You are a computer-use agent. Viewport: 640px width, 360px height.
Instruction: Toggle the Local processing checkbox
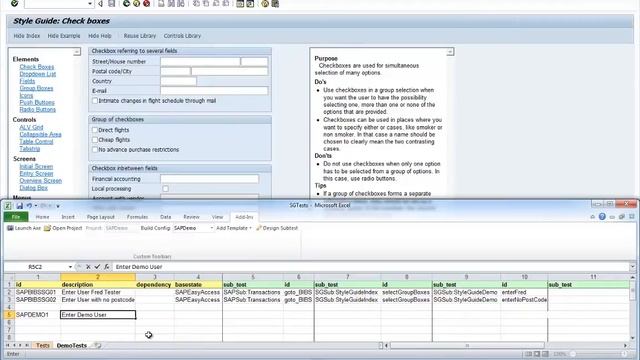tap(165, 189)
